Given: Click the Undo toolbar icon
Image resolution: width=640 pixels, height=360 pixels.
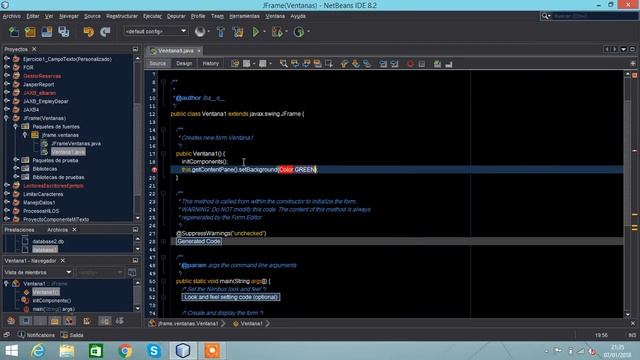Looking at the screenshot, I should click(x=88, y=32).
